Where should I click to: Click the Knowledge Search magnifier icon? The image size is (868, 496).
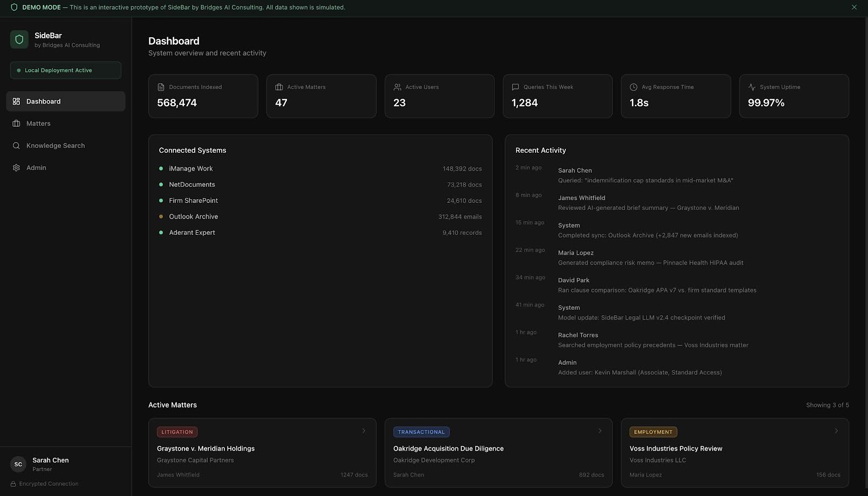[x=16, y=146]
